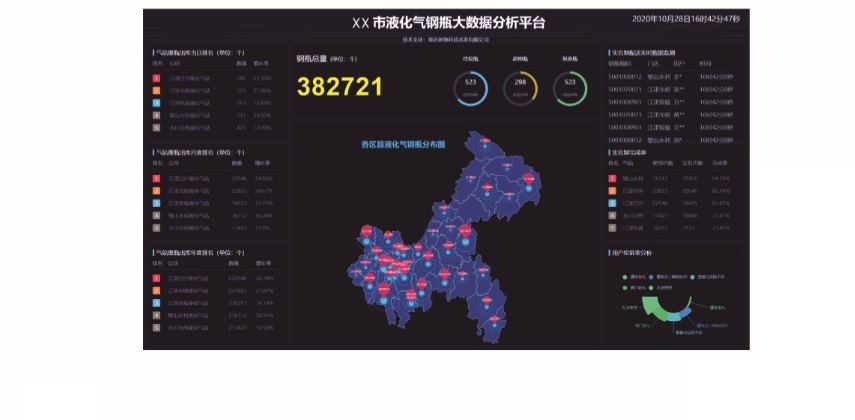Screen dimensions: 855x420
Task: Click gray rank 5 badge in 当日排名 list
Action: [156, 128]
